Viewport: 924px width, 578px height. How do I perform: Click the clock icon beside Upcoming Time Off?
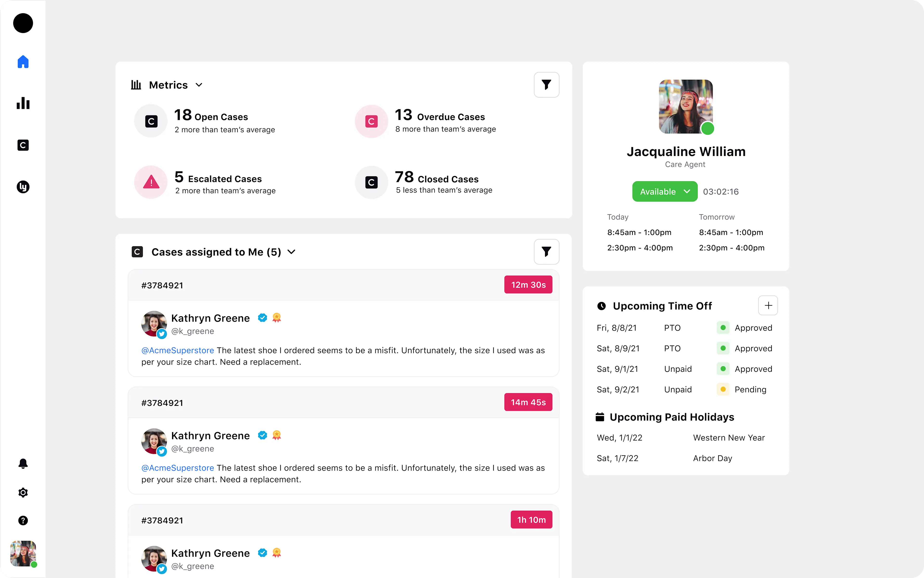click(x=601, y=306)
